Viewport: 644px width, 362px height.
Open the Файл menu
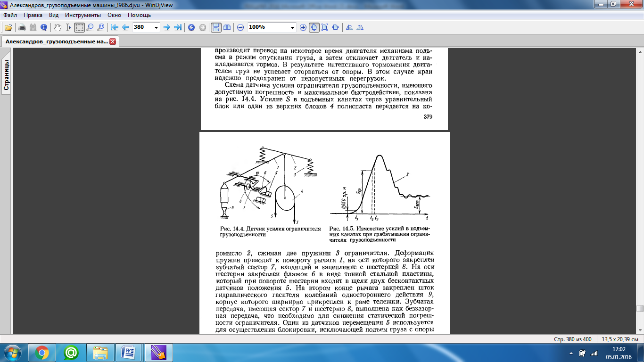click(10, 15)
